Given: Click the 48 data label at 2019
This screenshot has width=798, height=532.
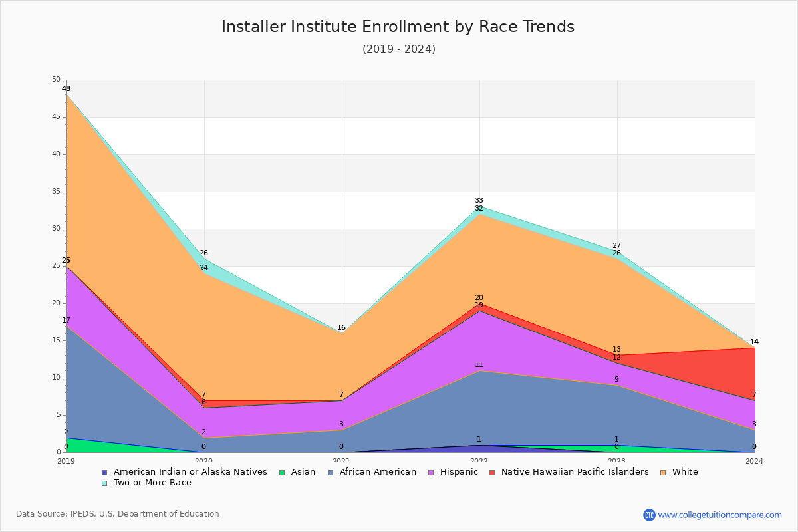Looking at the screenshot, I should 66,89.
